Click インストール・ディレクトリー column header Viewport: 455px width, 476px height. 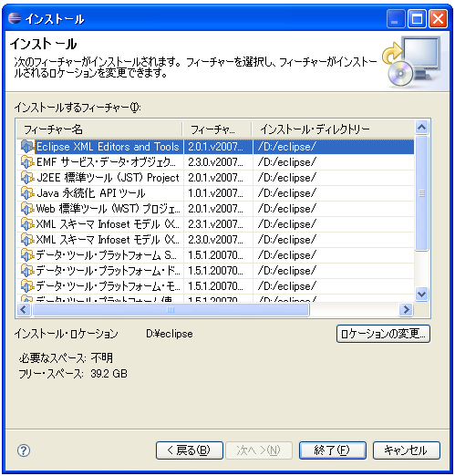coord(333,129)
